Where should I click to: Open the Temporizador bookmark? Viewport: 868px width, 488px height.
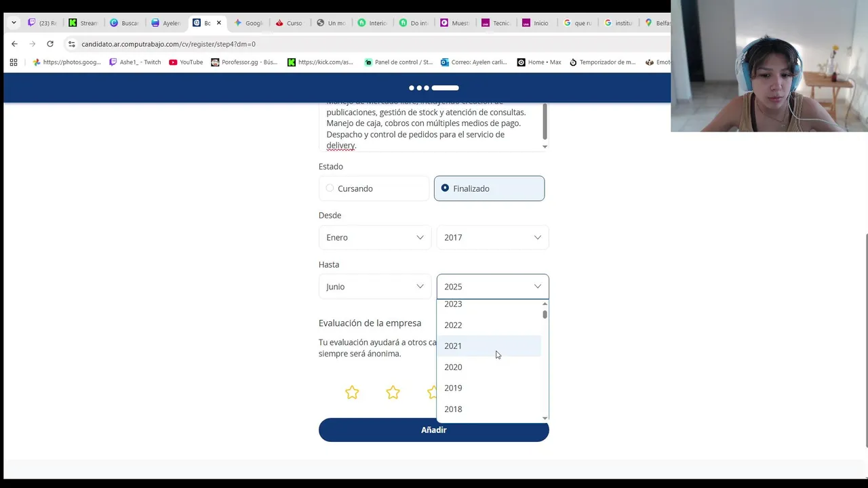602,62
